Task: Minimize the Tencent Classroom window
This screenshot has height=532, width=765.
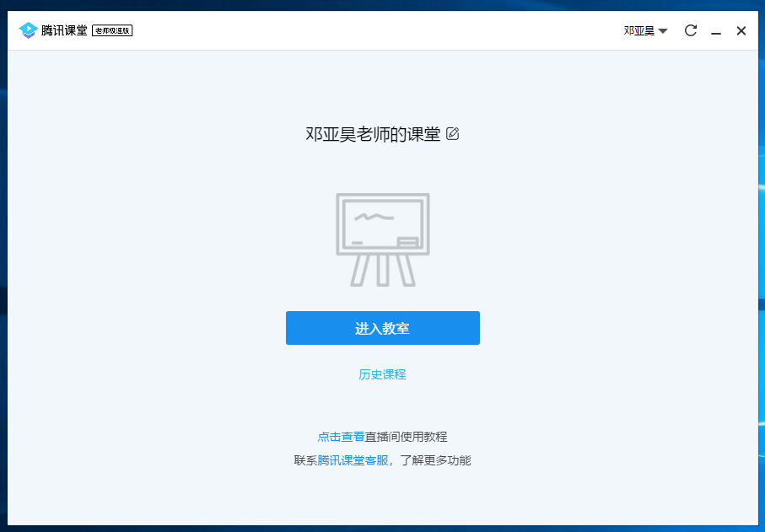Action: tap(716, 31)
